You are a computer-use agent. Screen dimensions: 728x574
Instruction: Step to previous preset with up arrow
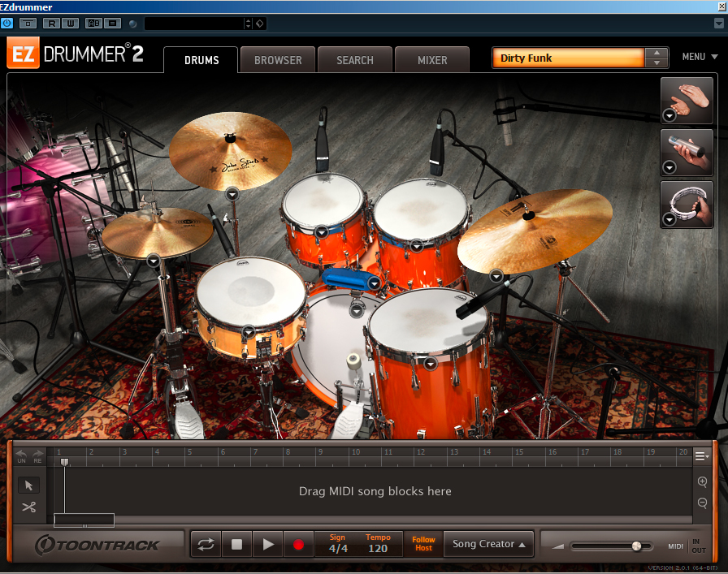pyautogui.click(x=656, y=53)
